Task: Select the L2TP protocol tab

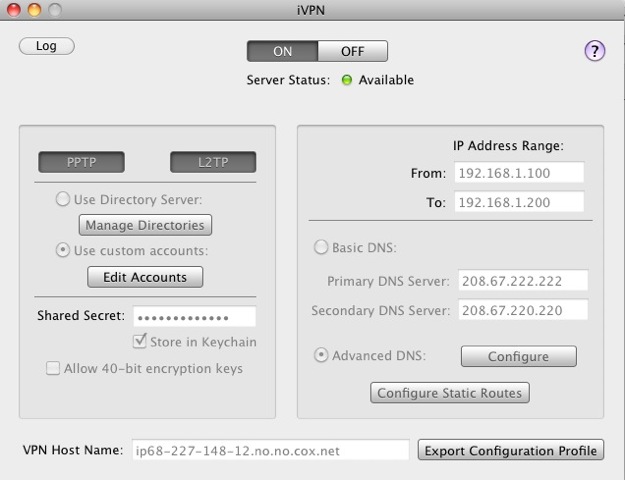Action: [213, 162]
